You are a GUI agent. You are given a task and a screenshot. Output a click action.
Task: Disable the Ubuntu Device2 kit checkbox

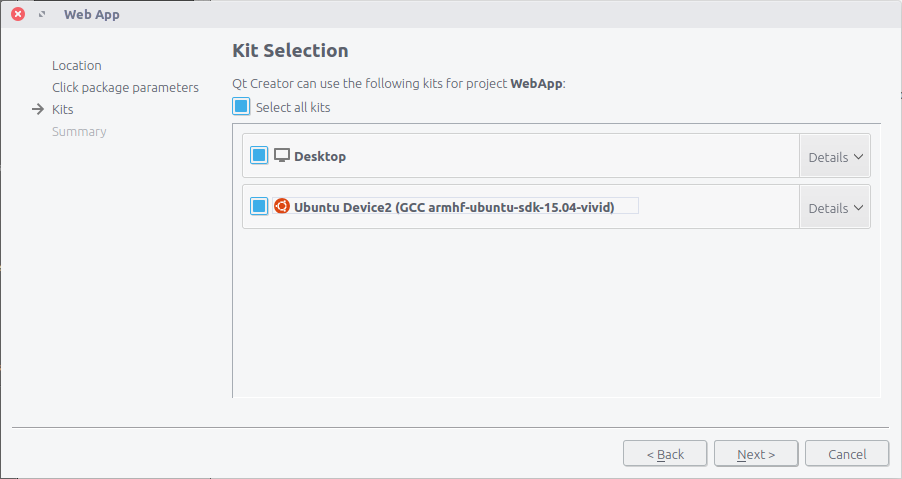[259, 206]
